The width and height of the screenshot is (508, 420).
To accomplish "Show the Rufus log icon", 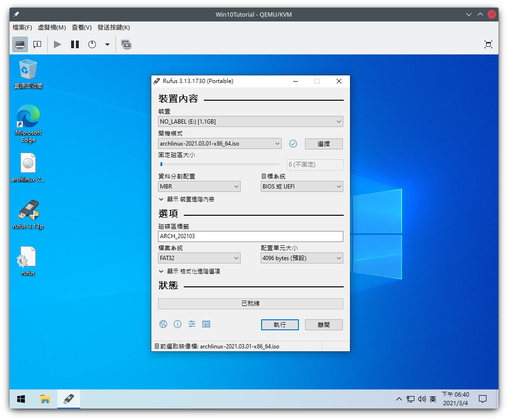I will tap(206, 324).
